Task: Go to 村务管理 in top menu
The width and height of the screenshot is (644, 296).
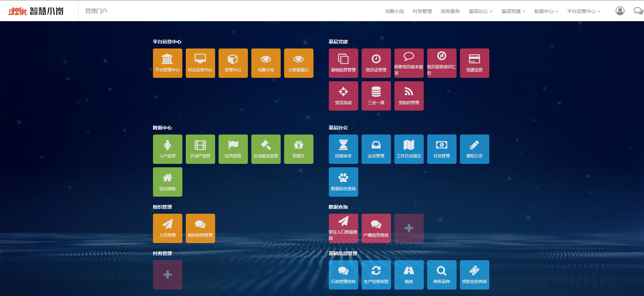Action: 422,11
